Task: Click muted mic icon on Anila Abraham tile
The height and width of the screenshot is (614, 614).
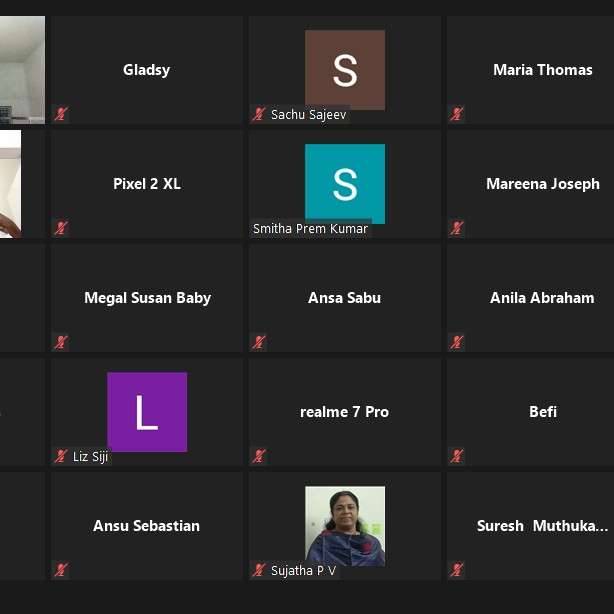Action: coord(457,342)
